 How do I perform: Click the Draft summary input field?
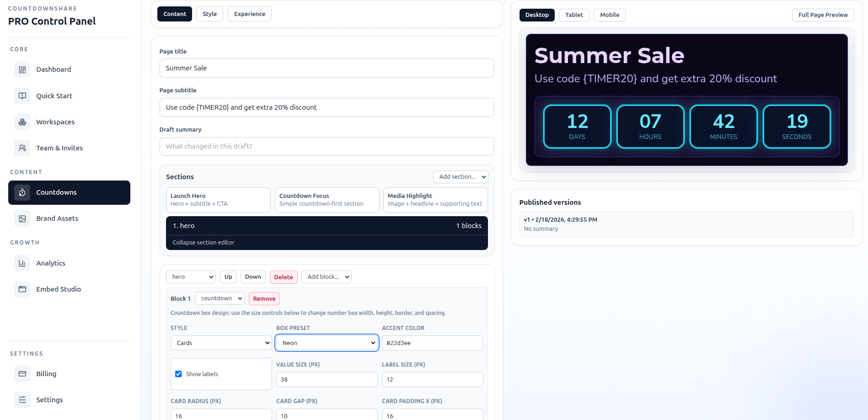[326, 146]
